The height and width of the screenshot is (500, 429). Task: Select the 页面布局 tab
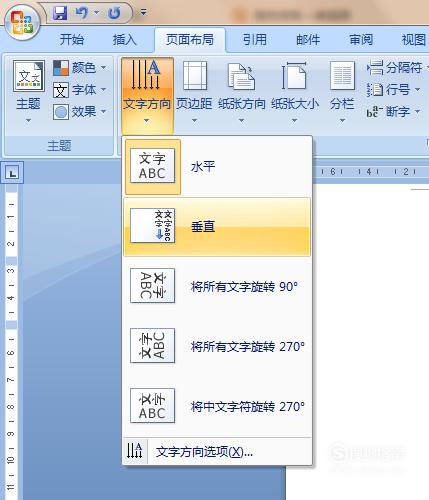pyautogui.click(x=190, y=40)
